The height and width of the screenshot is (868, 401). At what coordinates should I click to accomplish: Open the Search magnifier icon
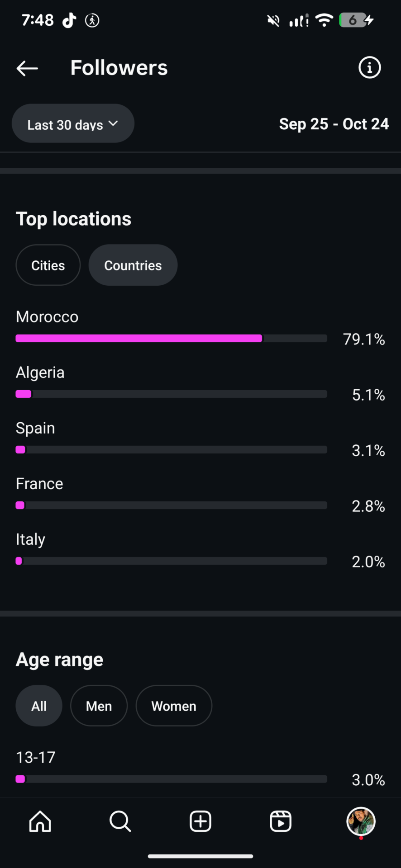tap(120, 821)
